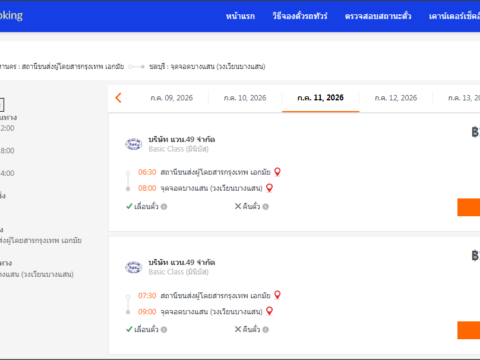480x360 pixels.
Task: Open ตรวจสอบสถานะตั๋ว in the top navigation
Action: [x=378, y=16]
